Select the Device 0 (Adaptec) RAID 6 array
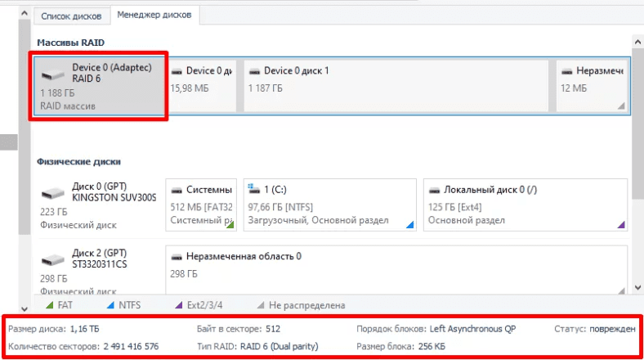Screen dimensions: 644x360 (x=99, y=86)
